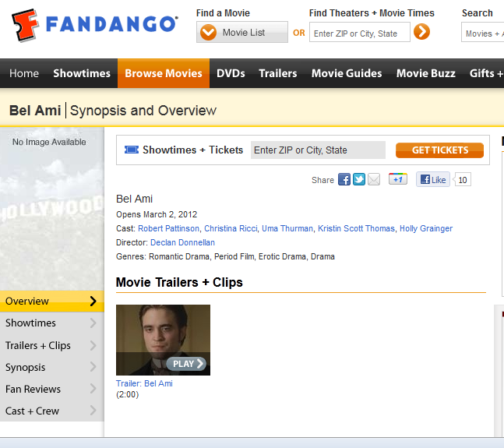Screen dimensions: 504x448
Task: Select Movie Buzz in navigation bar
Action: (425, 73)
